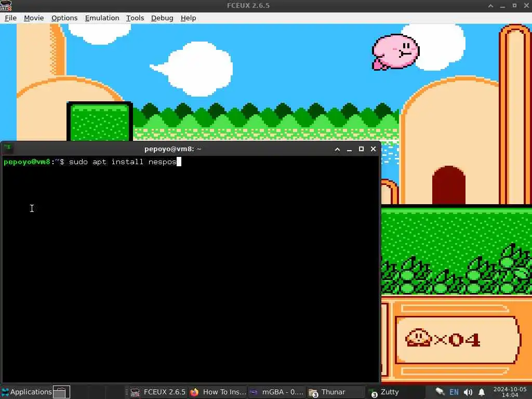Click the Firefox icon in the taskbar
Image resolution: width=532 pixels, height=399 pixels.
[x=194, y=392]
